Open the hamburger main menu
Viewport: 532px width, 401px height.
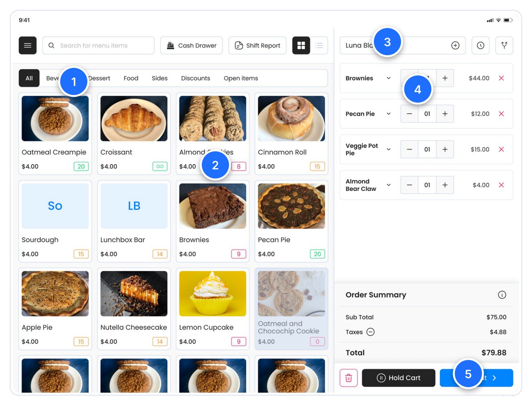coord(28,46)
